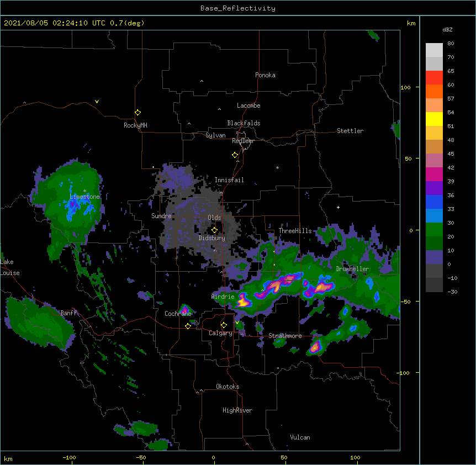Click the Sylvan label on the map
This screenshot has height=465, width=476.
click(215, 135)
